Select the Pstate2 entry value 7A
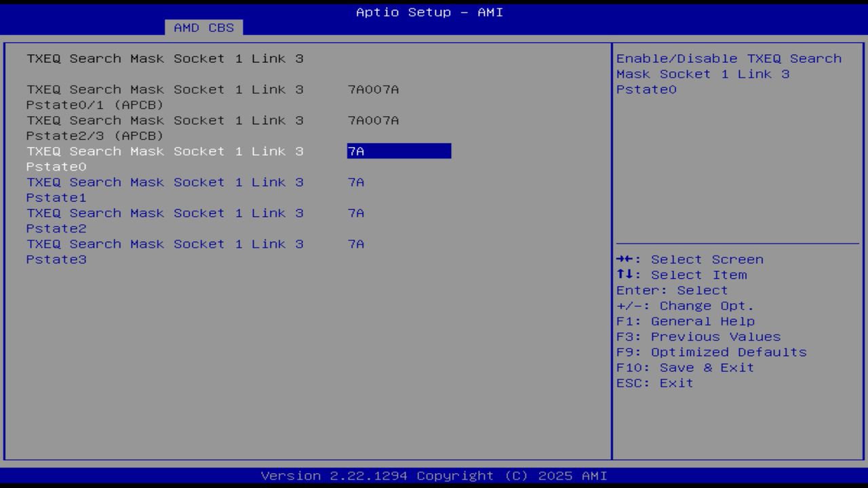The height and width of the screenshot is (488, 868). tap(355, 213)
